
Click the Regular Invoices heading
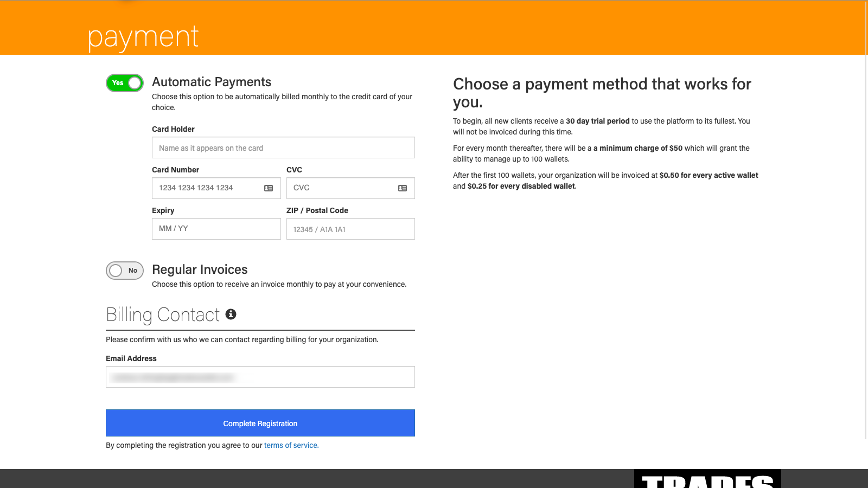pyautogui.click(x=200, y=269)
